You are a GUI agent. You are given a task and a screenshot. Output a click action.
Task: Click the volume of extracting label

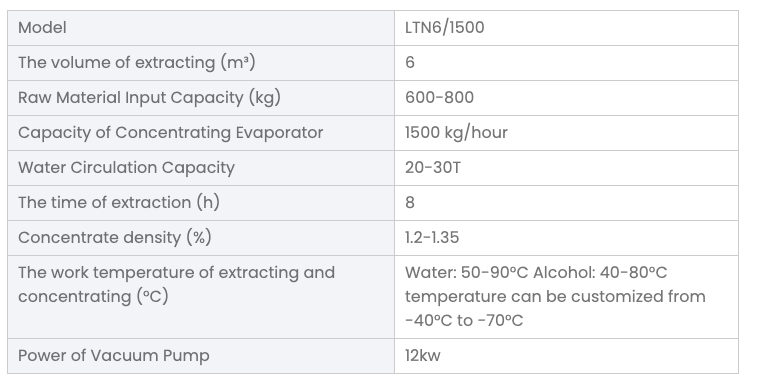(x=136, y=63)
